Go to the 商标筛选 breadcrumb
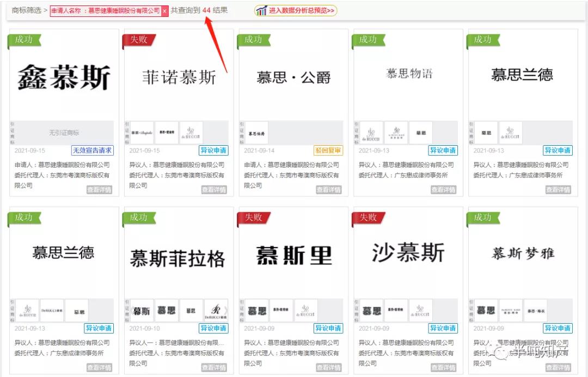This screenshot has height=377, width=588. [x=26, y=10]
